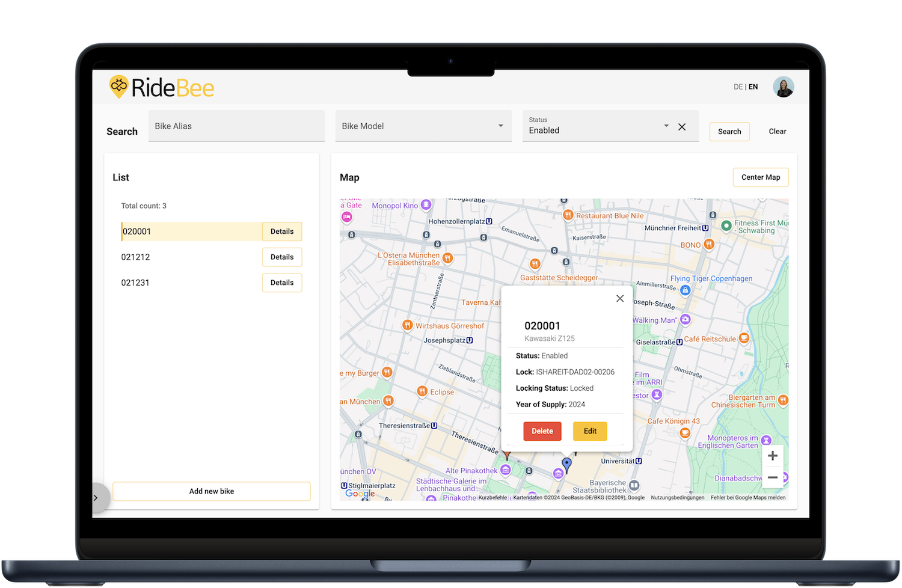This screenshot has width=902, height=588.
Task: Open the user profile avatar
Action: [783, 87]
